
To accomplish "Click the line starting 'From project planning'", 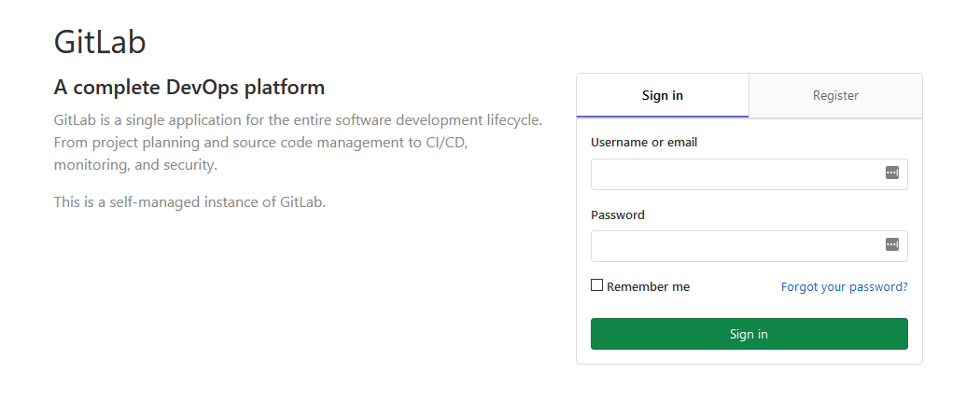I will point(261,143).
